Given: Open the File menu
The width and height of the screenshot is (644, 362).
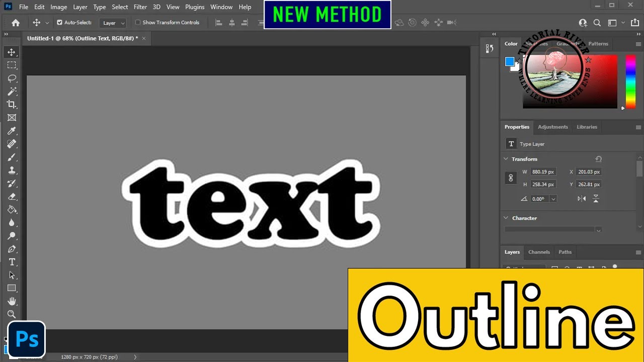Looking at the screenshot, I should (24, 7).
